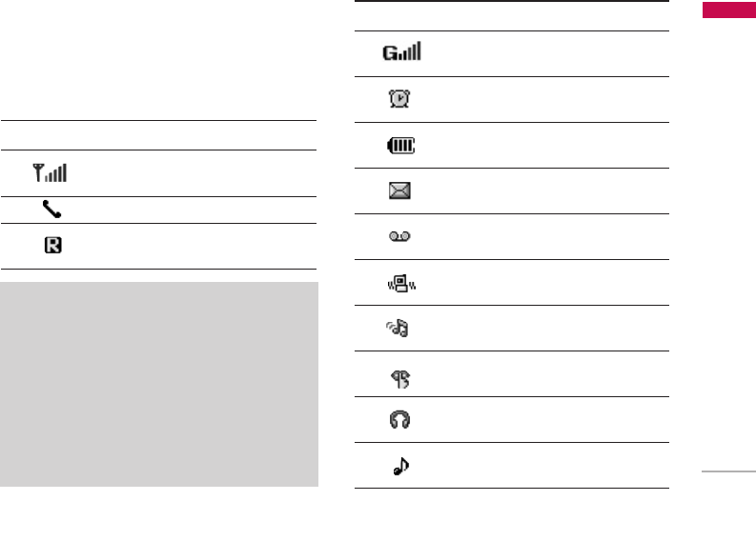Click the empty description cell beside roaming icon
The width and height of the screenshot is (756, 541).
191,246
